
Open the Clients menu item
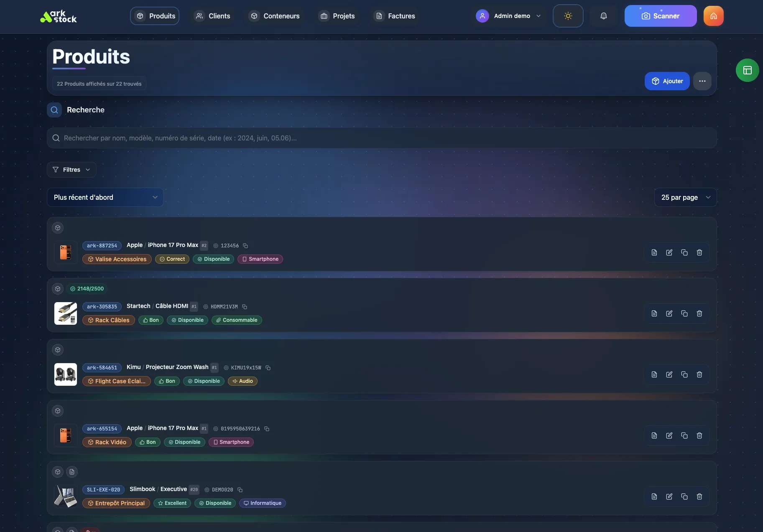[212, 16]
